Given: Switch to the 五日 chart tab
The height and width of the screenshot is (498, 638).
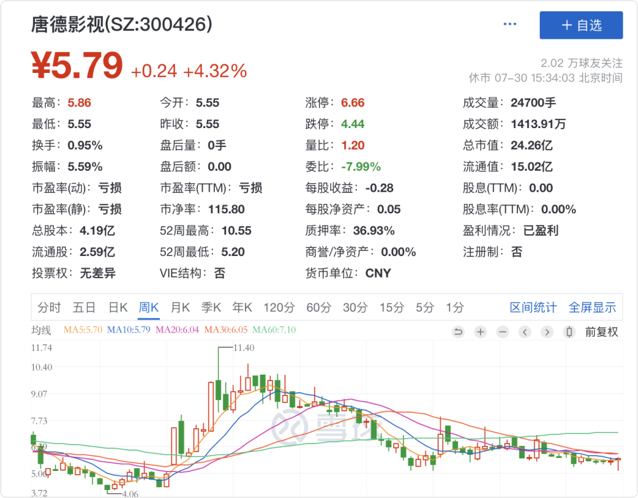Looking at the screenshot, I should pyautogui.click(x=84, y=308).
